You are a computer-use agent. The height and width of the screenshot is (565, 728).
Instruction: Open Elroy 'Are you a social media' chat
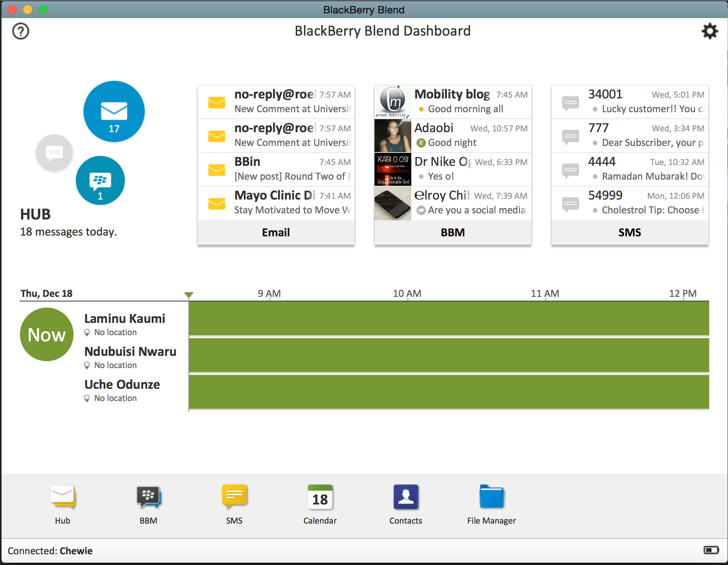453,203
